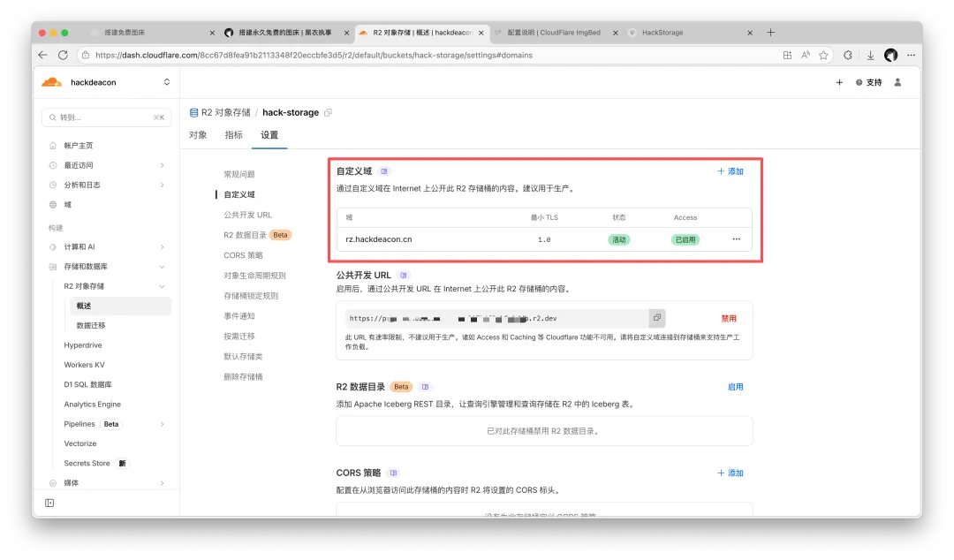This screenshot has width=954, height=560.
Task: Collapse 存储和数据库 section
Action: click(x=162, y=267)
